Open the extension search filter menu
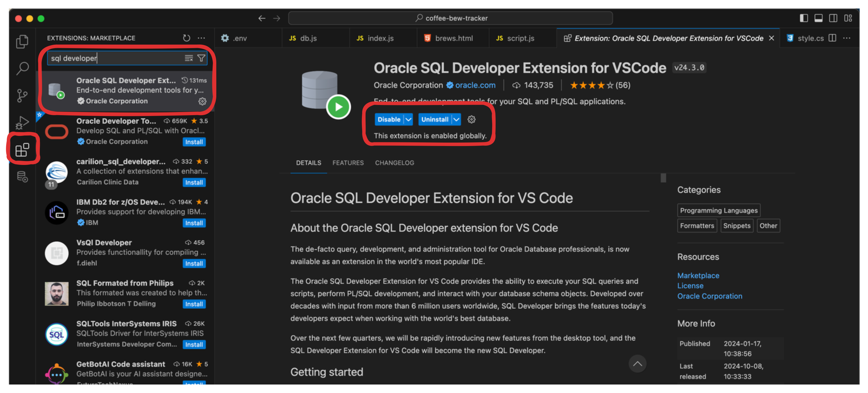Screen dimensions: 868x393 (x=201, y=58)
